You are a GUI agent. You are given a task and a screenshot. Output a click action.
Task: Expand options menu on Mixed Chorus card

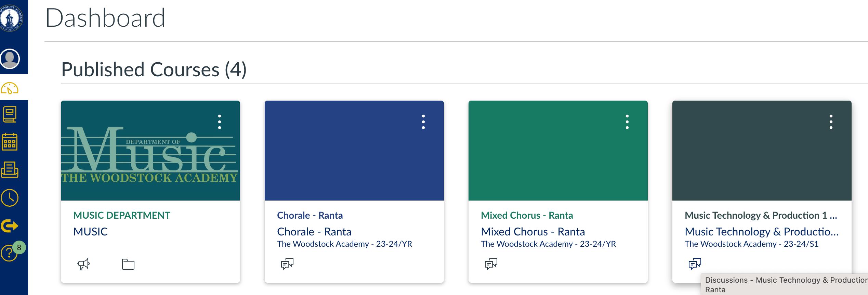(627, 122)
